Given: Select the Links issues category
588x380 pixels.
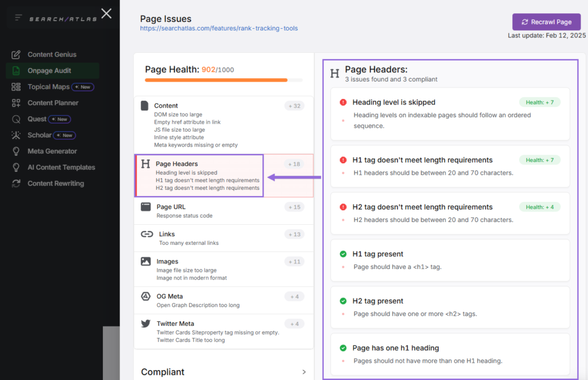Looking at the screenshot, I should point(223,238).
